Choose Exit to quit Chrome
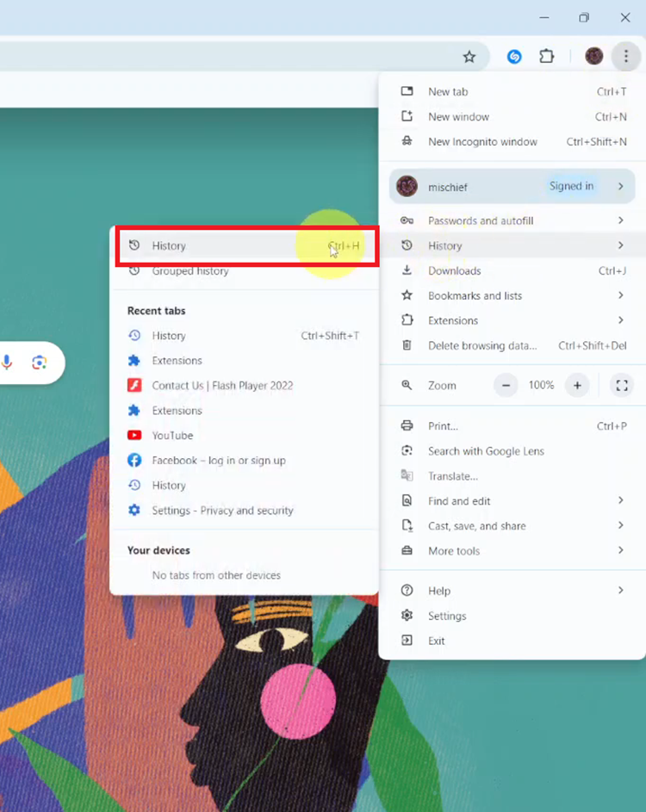This screenshot has height=812, width=646. [512, 641]
